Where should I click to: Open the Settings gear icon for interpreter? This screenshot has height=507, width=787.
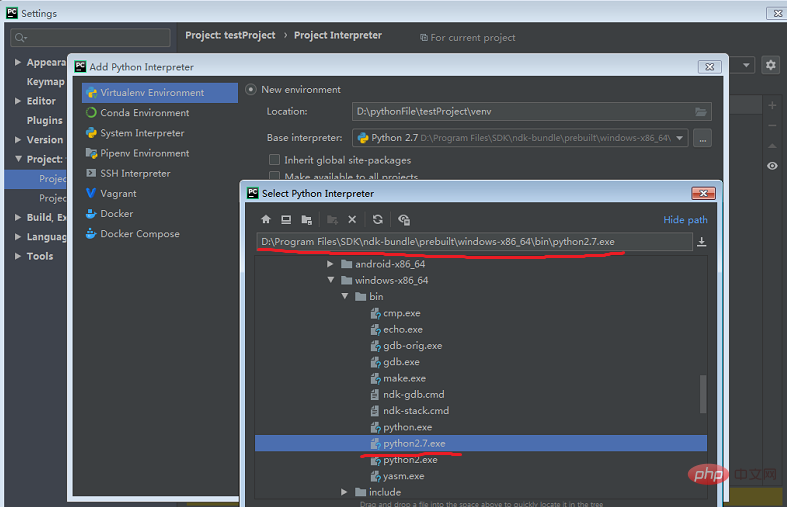770,65
